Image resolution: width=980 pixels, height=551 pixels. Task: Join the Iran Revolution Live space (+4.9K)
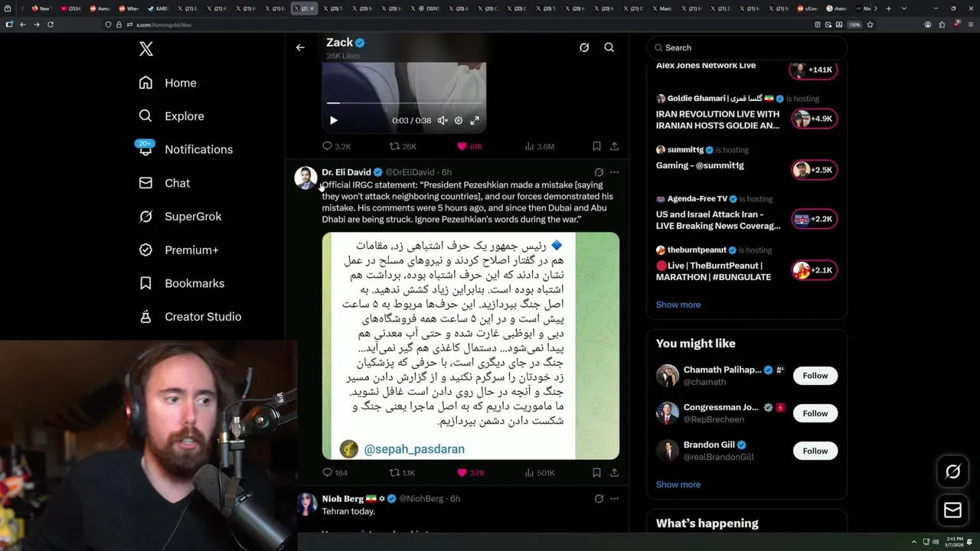tap(815, 119)
